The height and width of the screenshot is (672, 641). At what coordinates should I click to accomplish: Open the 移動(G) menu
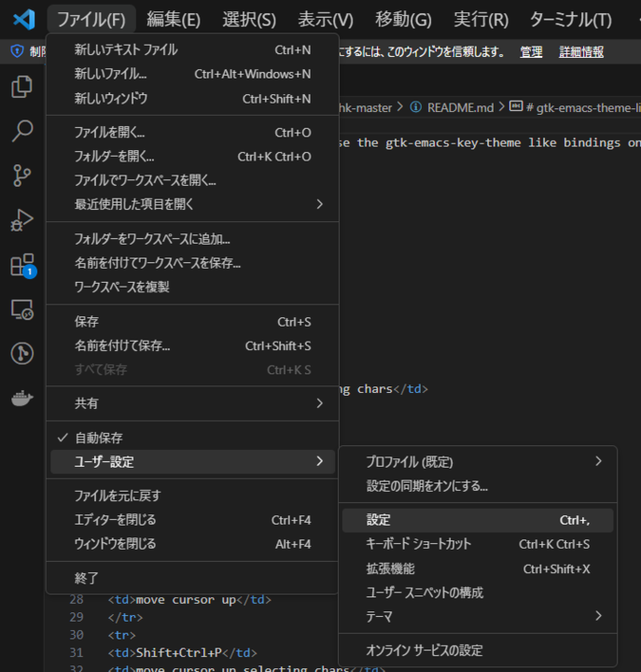tap(403, 20)
